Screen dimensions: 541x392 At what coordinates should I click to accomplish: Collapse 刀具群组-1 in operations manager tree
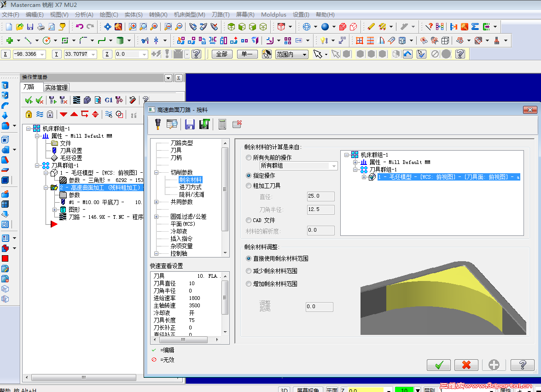pos(37,166)
